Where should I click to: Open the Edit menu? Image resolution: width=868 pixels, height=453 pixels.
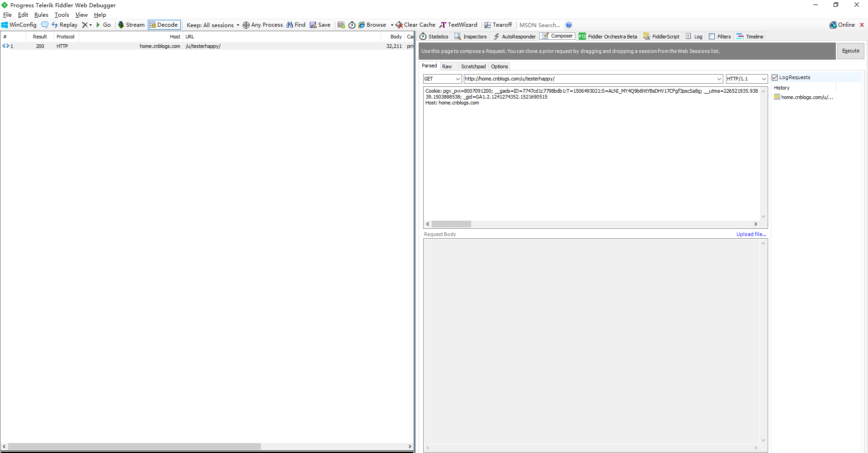point(23,15)
